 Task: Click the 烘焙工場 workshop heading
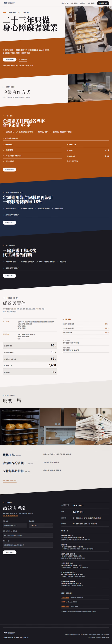point(9,455)
